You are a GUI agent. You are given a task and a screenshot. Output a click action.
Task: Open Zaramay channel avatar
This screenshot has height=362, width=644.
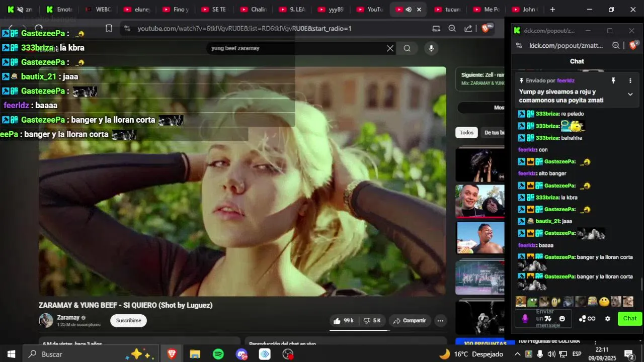pos(46,321)
